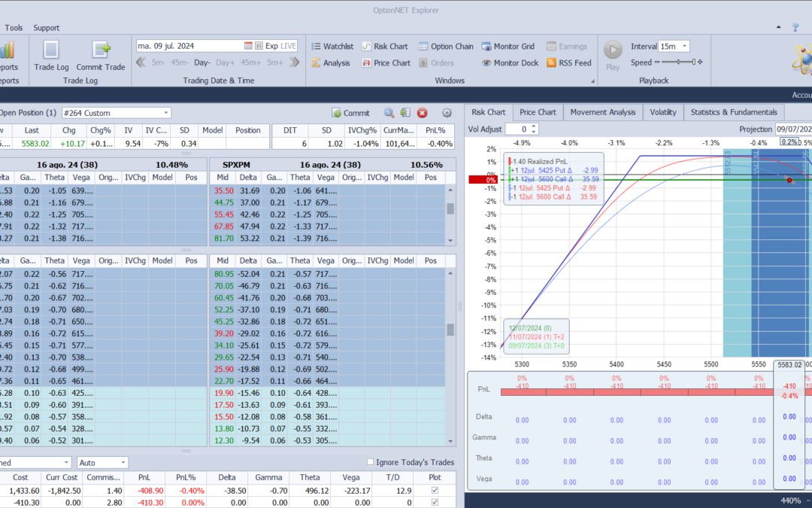Open the calendar picker in trading date field

pos(248,46)
